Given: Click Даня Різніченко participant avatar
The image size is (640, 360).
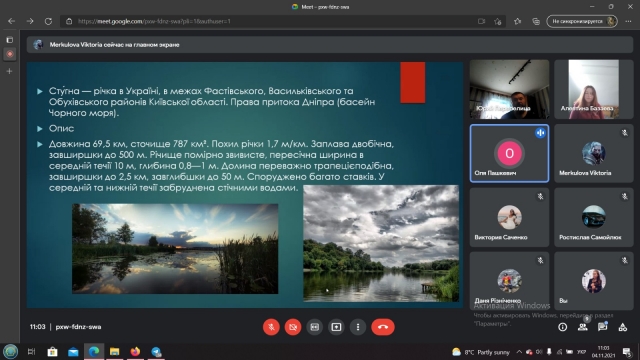Looking at the screenshot, I should [509, 281].
